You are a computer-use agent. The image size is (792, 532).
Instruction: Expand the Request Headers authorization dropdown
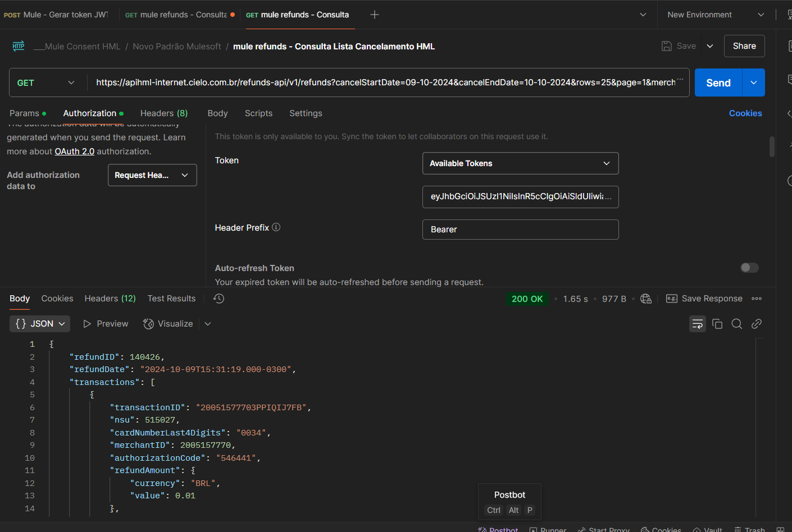coord(152,175)
